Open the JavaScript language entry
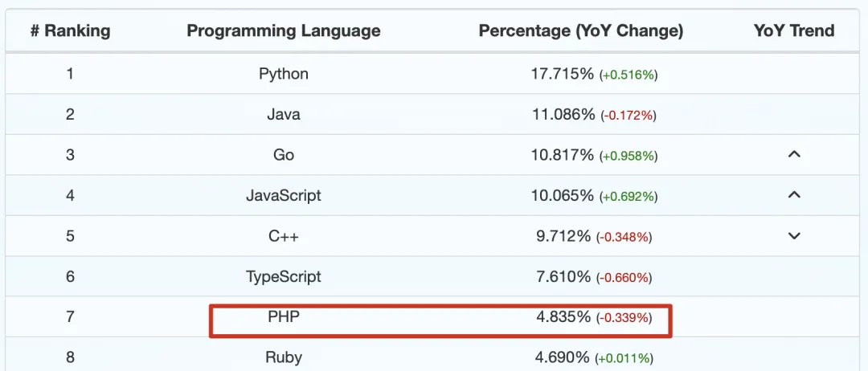Image resolution: width=868 pixels, height=371 pixels. pyautogui.click(x=284, y=195)
